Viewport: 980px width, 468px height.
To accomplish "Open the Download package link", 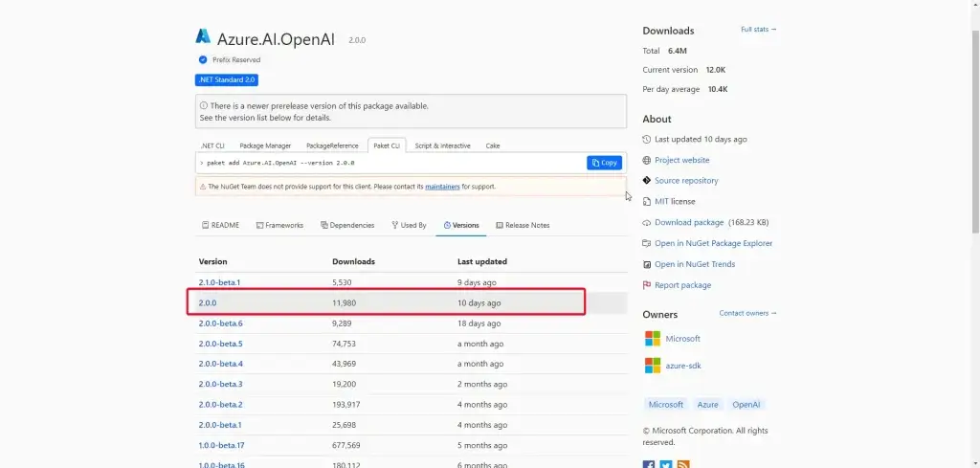I will (x=689, y=222).
